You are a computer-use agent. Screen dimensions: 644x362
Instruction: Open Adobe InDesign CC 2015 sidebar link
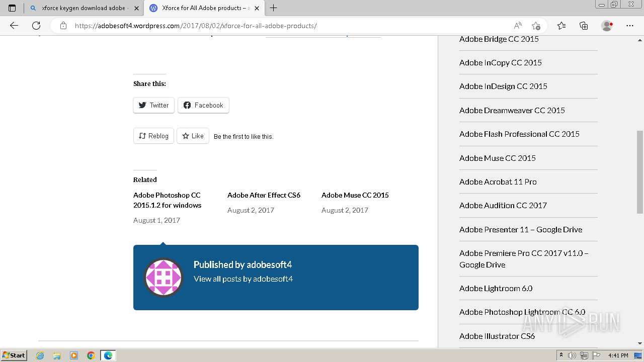click(503, 86)
